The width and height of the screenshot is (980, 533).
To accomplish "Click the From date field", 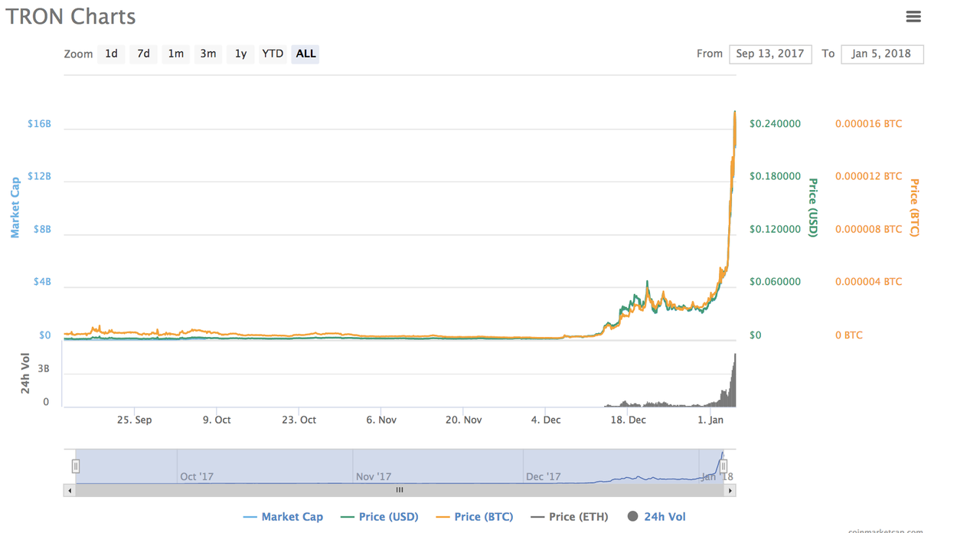I will (770, 54).
